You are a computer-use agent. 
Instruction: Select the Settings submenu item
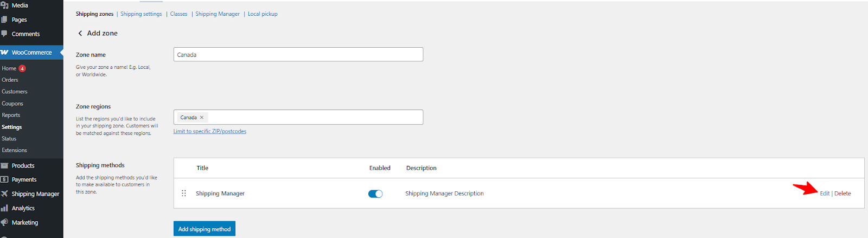[x=12, y=127]
